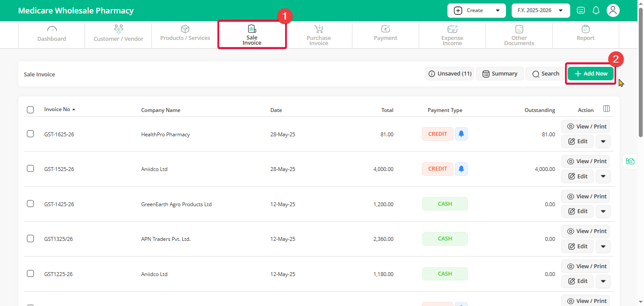
Task: Click total amount 2,360.00
Action: 383,239
